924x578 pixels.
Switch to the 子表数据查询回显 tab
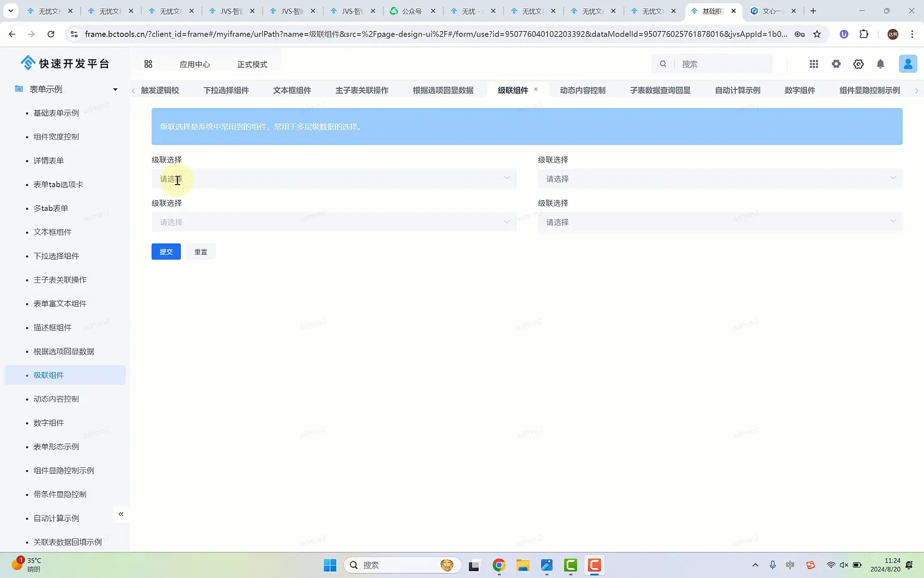[x=660, y=90]
